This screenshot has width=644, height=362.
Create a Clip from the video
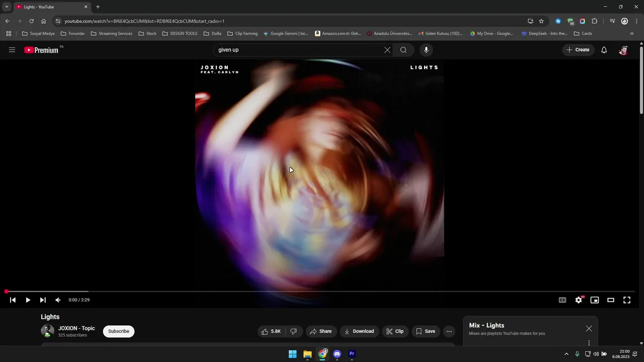coord(395,331)
